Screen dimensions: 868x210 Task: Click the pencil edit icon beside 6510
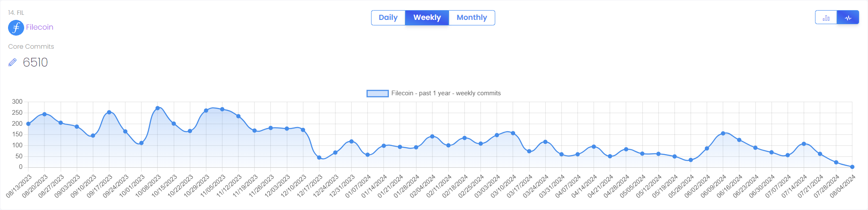pyautogui.click(x=13, y=63)
